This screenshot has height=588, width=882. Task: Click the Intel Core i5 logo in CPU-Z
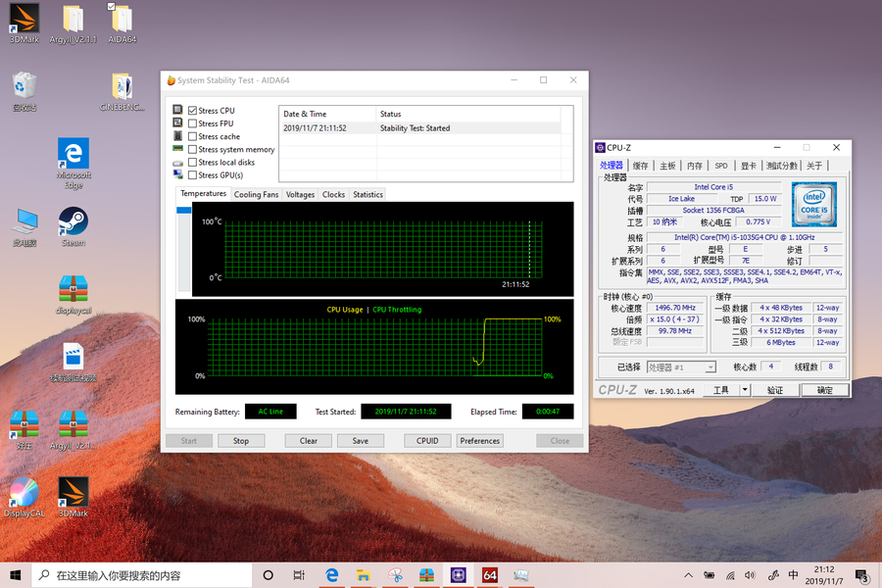click(x=814, y=204)
